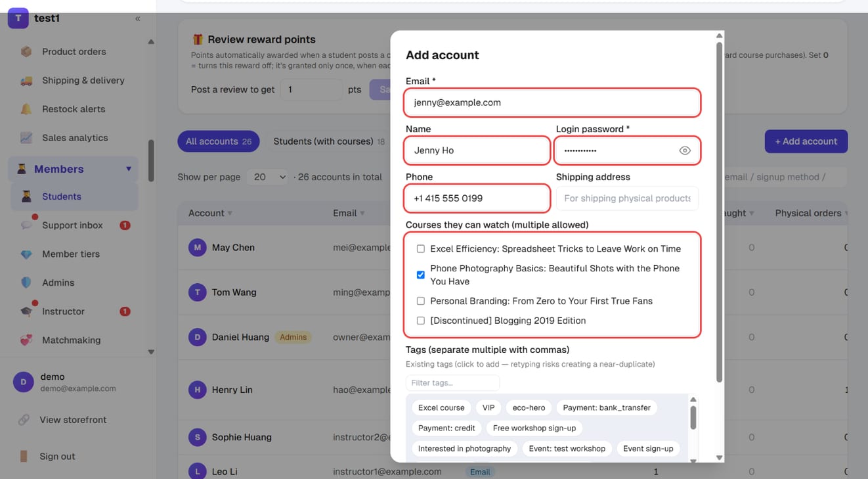Screen dimensions: 868x479
Task: Add the VIP existing tag
Action: [488, 408]
